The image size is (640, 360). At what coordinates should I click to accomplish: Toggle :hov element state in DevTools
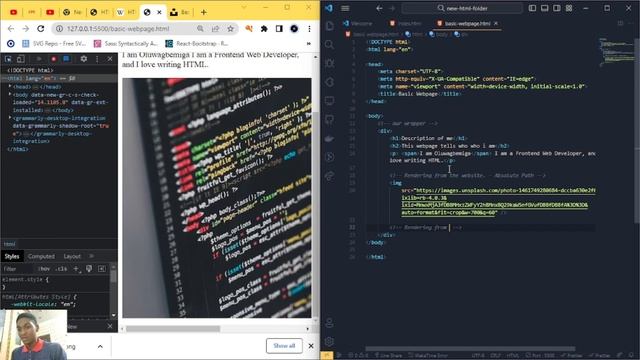pos(44,269)
